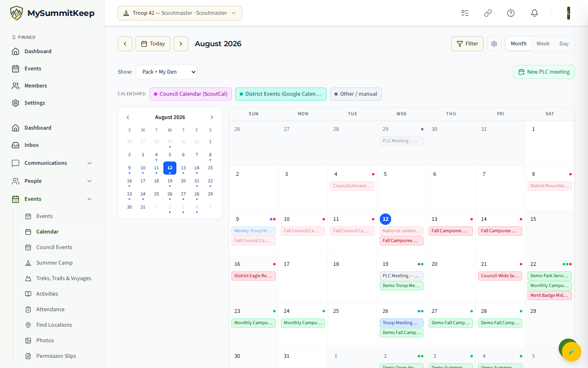588x368 pixels.
Task: Open the Filter button
Action: (467, 44)
